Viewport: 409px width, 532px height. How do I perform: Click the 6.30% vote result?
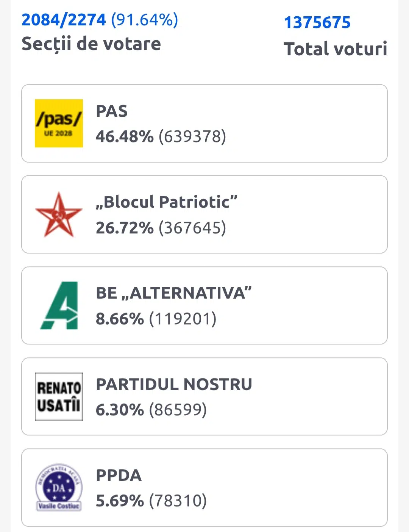click(120, 410)
